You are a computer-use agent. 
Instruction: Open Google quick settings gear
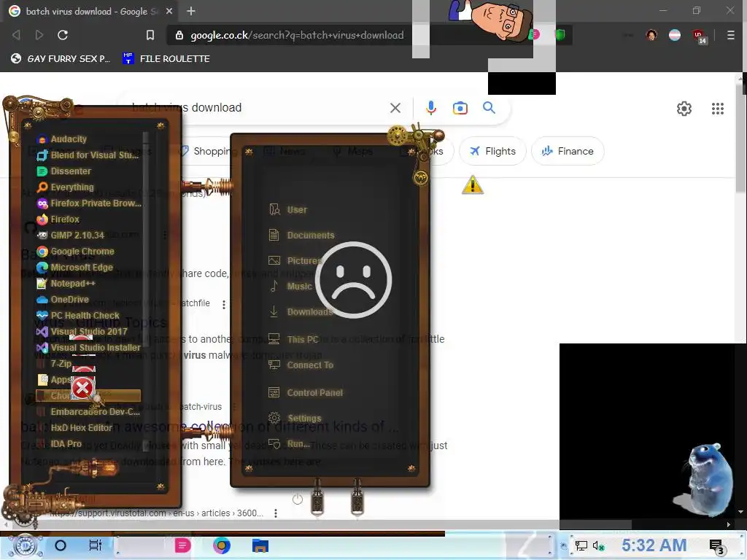click(x=684, y=109)
